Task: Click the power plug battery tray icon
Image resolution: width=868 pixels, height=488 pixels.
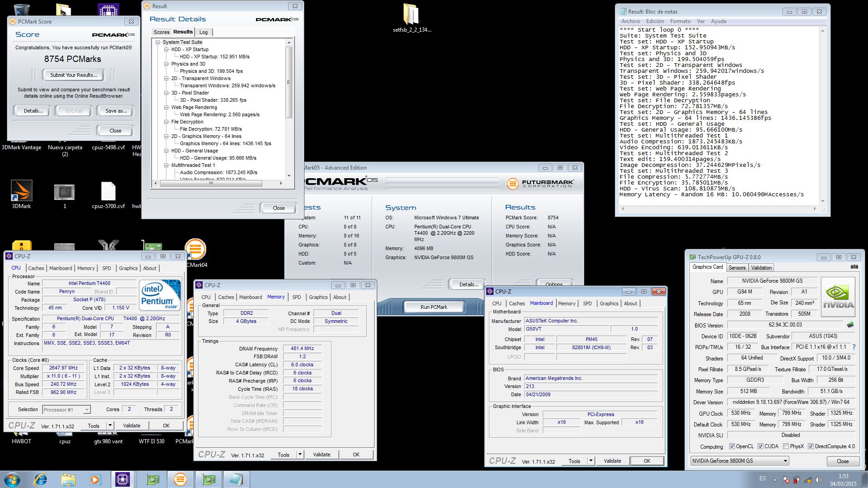Action: (797, 480)
